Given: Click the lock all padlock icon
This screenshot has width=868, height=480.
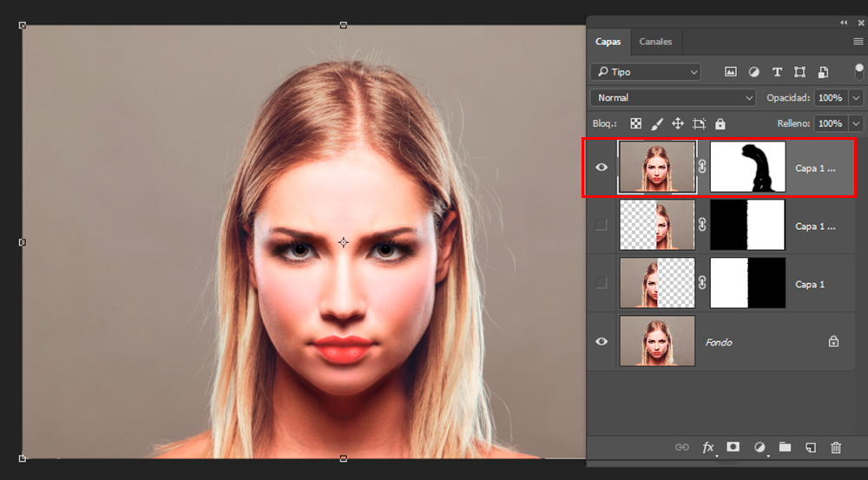Looking at the screenshot, I should click(x=720, y=124).
